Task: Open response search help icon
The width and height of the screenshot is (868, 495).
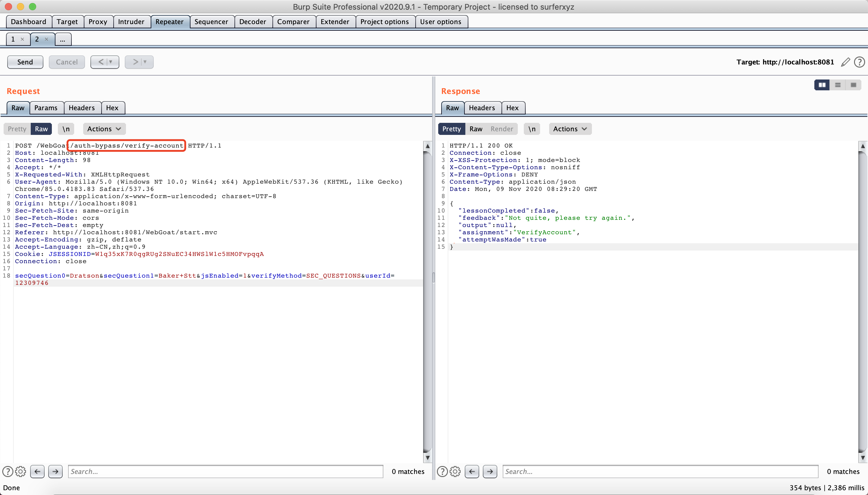Action: [442, 471]
